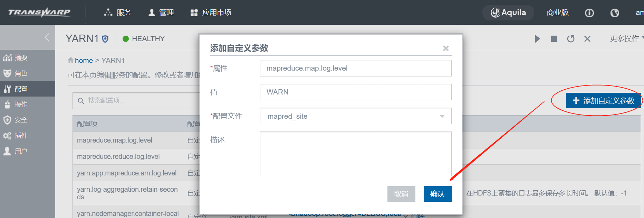Collapse the left sidebar arrow
This screenshot has width=644, height=218.
click(47, 37)
